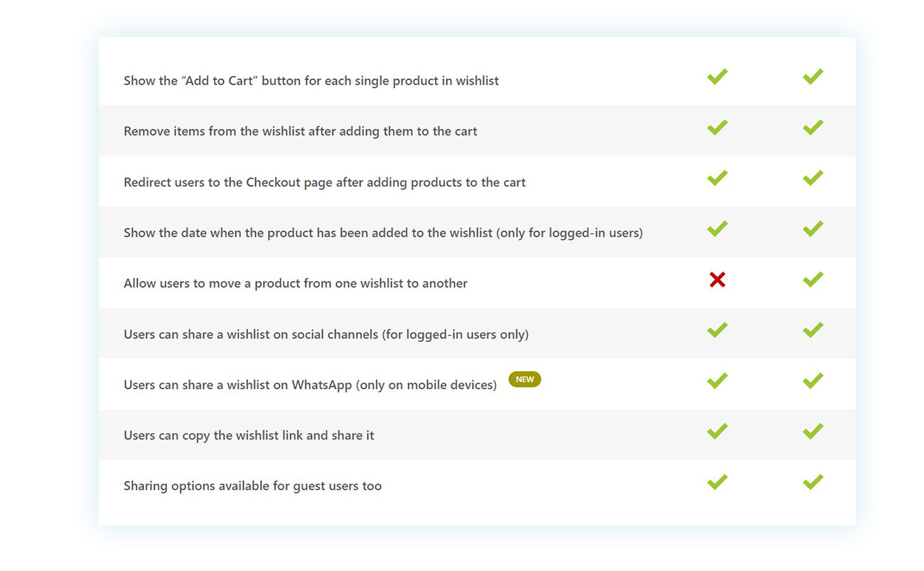This screenshot has width=924, height=571.
Task: Click second-column checkmark for Add to Cart button row
Action: coord(813,76)
